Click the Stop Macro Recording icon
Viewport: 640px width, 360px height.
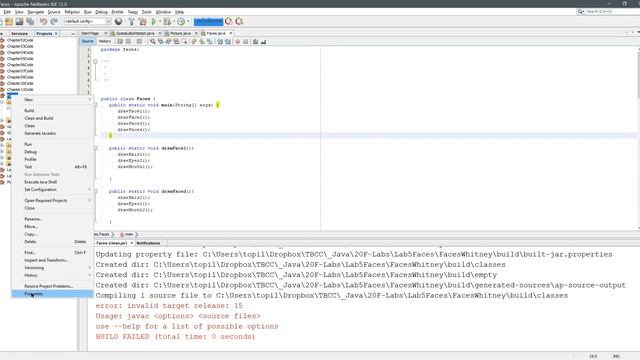pos(245,41)
